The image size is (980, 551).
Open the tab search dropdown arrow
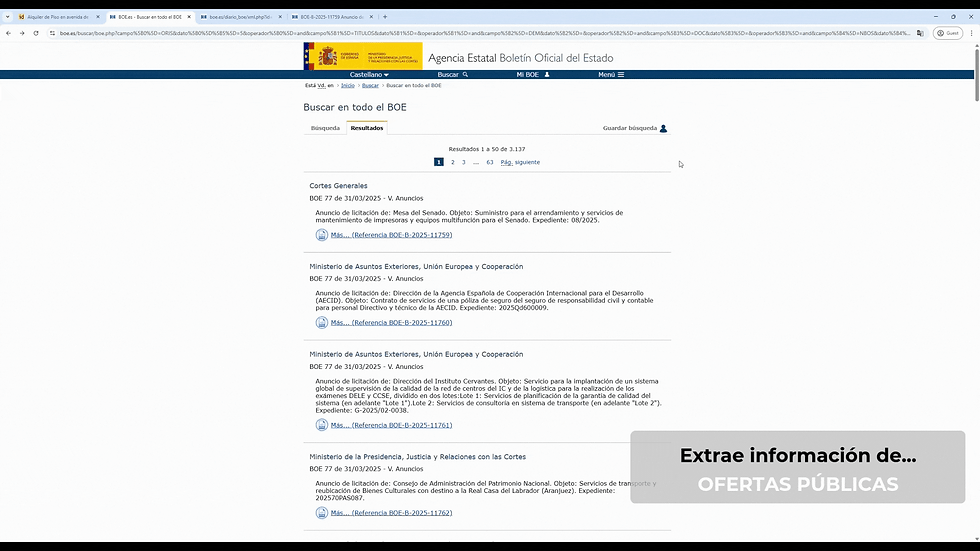coord(8,17)
